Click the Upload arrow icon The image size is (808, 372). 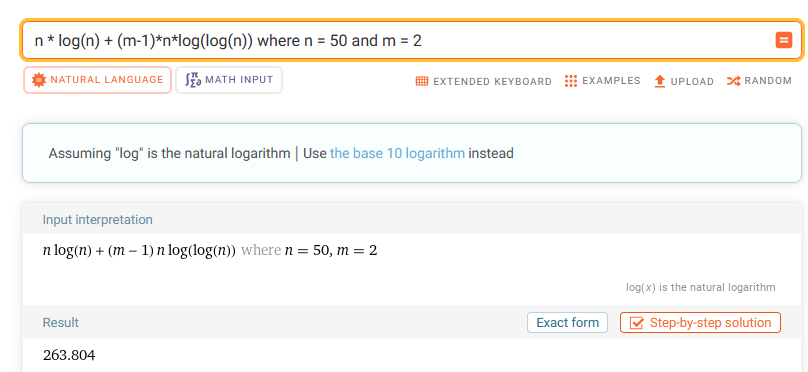pos(660,81)
